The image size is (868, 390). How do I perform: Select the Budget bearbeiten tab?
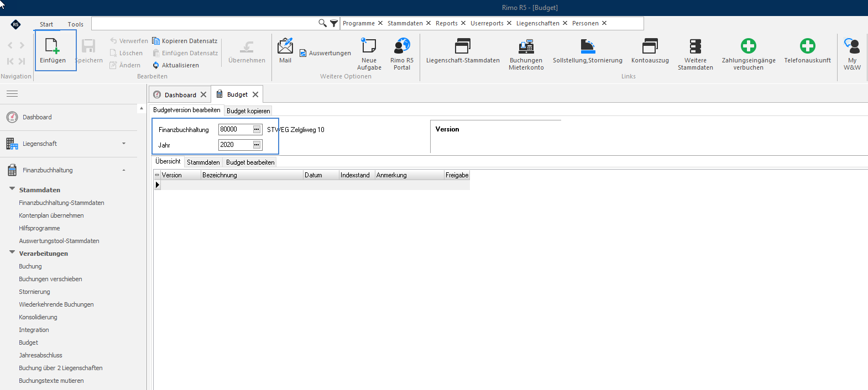[250, 162]
